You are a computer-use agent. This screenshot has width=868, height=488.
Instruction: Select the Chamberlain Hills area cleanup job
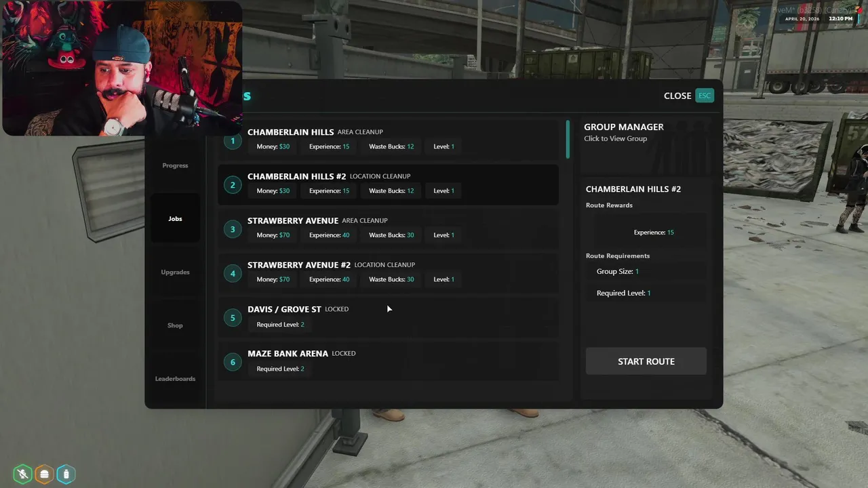(x=388, y=140)
